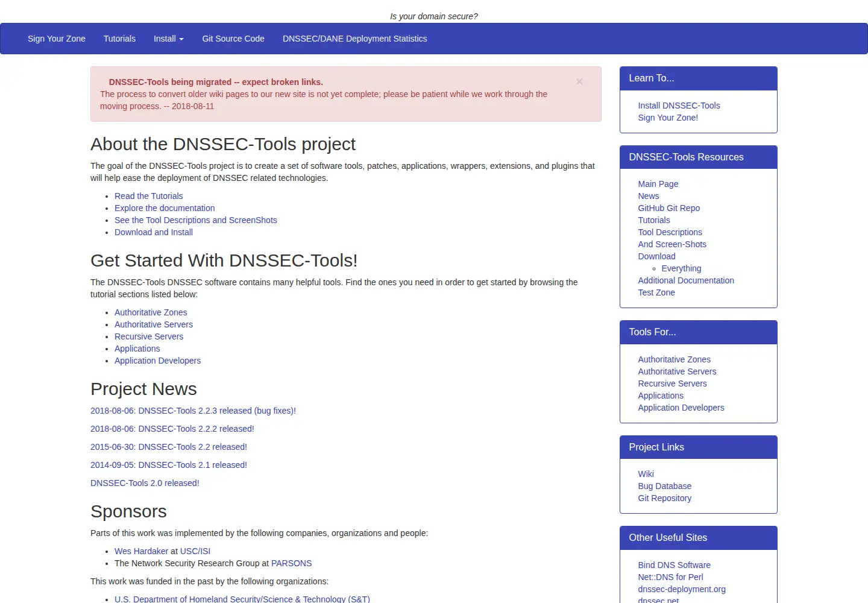868x603 pixels.
Task: Open Sign Your Zone in navbar
Action: point(57,39)
